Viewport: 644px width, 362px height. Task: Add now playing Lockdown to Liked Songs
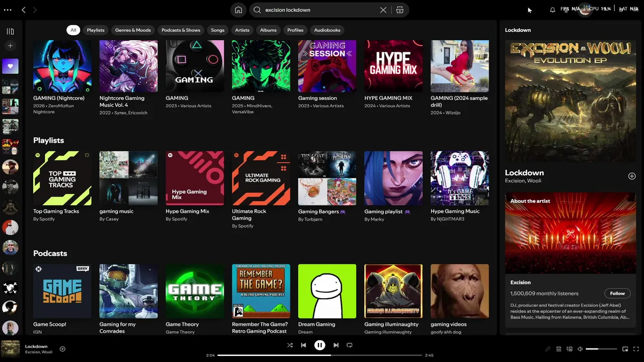point(62,349)
